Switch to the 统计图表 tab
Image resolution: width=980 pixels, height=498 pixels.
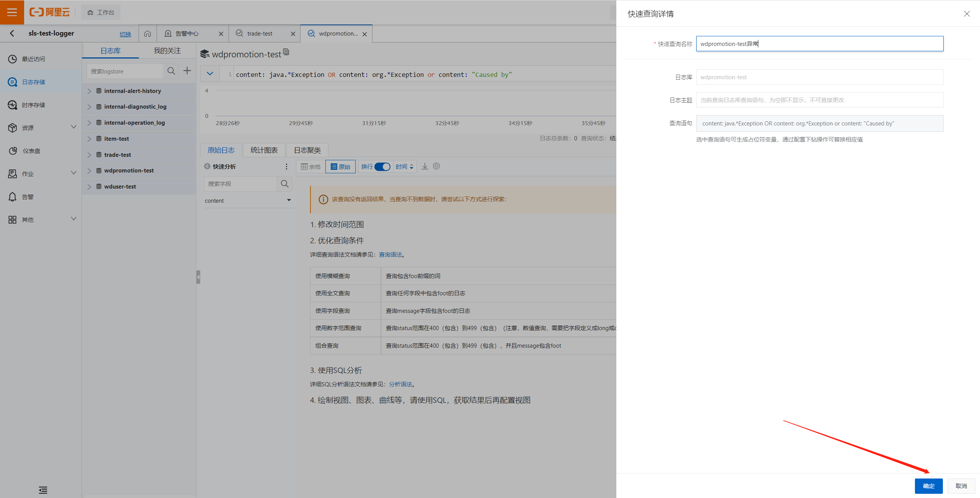coord(264,150)
